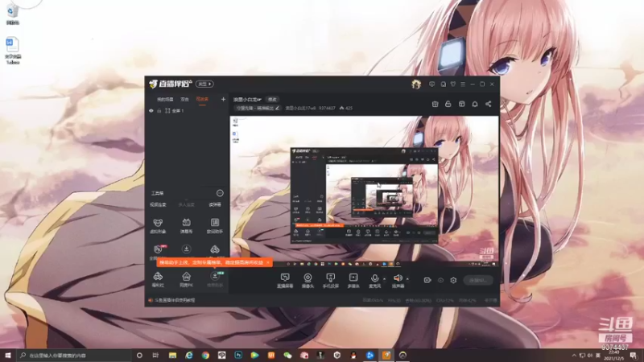644x362 pixels.
Task: Select the orange highlighted scene tab
Action: [x=202, y=99]
